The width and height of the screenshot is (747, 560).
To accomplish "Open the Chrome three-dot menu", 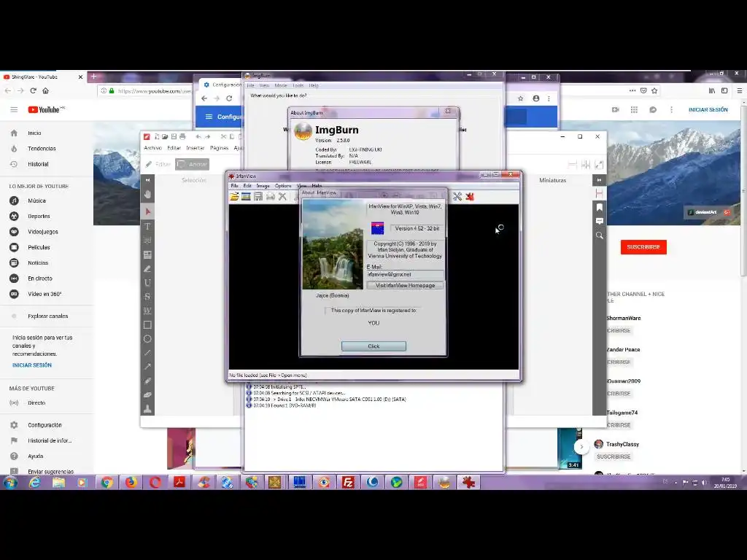I will [x=549, y=98].
